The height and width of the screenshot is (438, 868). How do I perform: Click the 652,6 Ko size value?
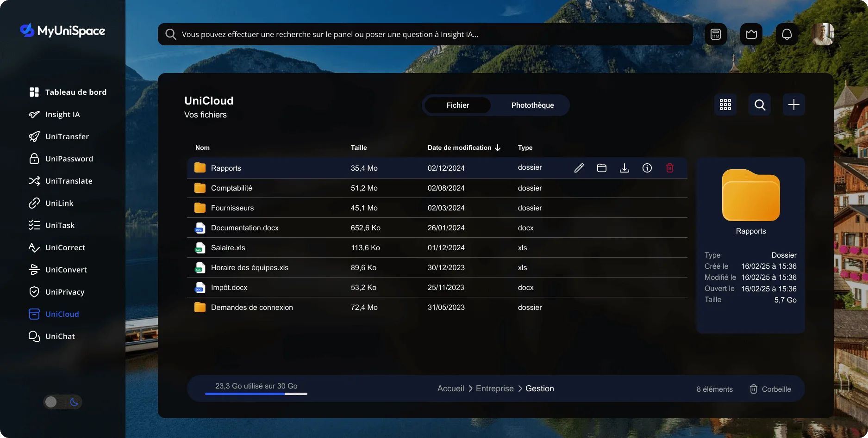coord(365,228)
